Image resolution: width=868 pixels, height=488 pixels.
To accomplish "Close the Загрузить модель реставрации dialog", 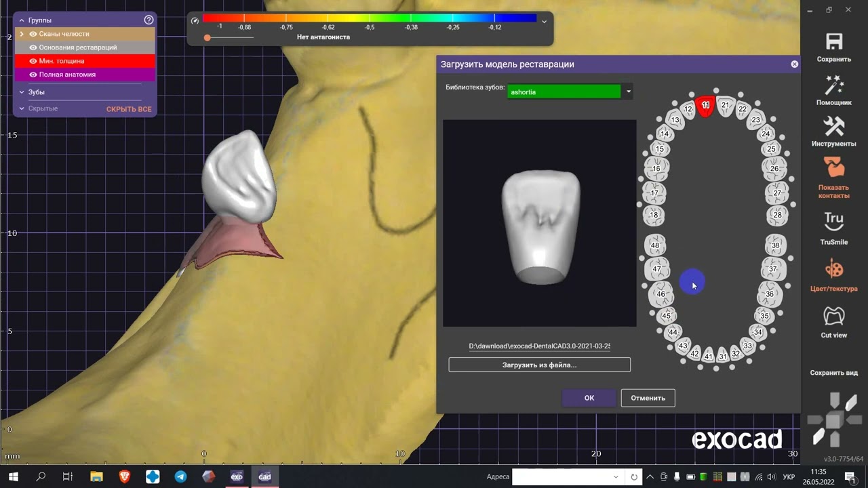I will pyautogui.click(x=794, y=64).
